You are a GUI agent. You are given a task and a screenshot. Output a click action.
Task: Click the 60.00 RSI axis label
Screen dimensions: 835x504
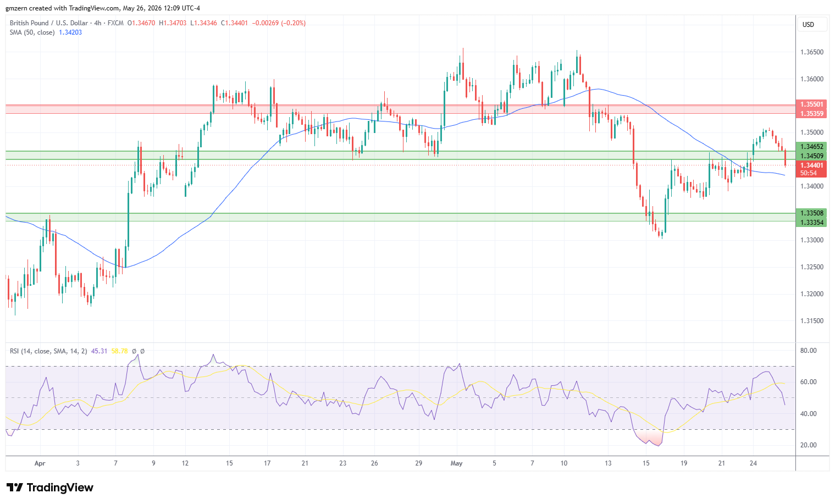point(809,382)
